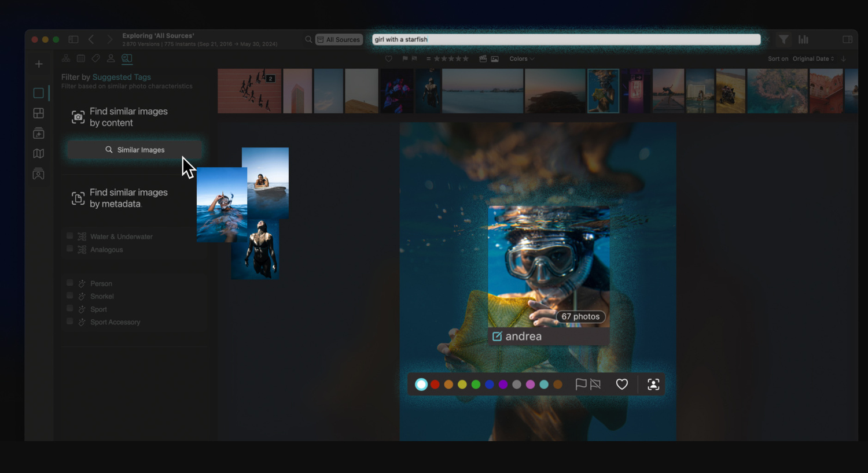Open the All Sources scope selector

point(339,39)
